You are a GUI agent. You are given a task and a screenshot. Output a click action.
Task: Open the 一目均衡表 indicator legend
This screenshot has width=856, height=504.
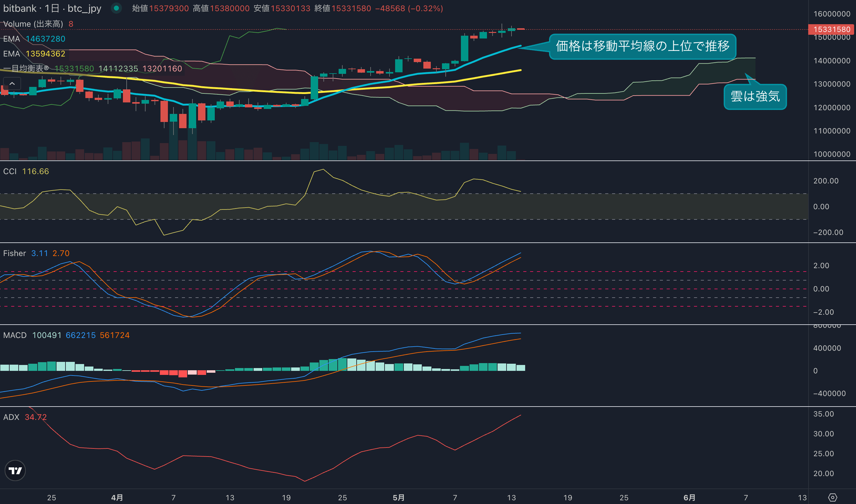pos(26,69)
